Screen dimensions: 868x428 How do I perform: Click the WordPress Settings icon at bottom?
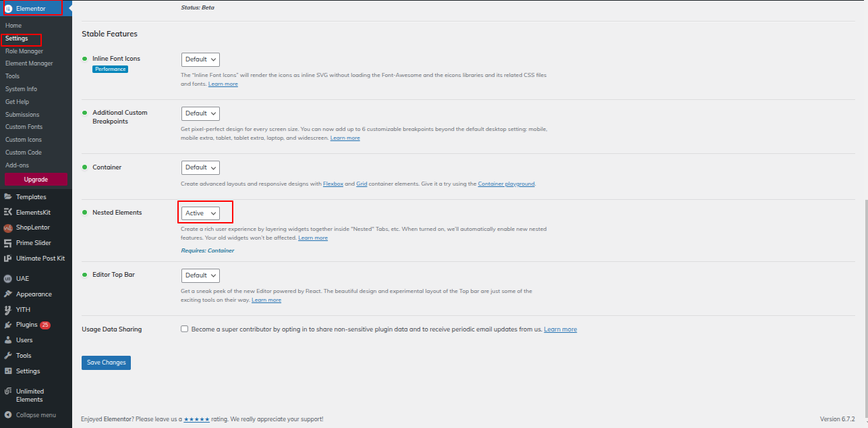8,371
